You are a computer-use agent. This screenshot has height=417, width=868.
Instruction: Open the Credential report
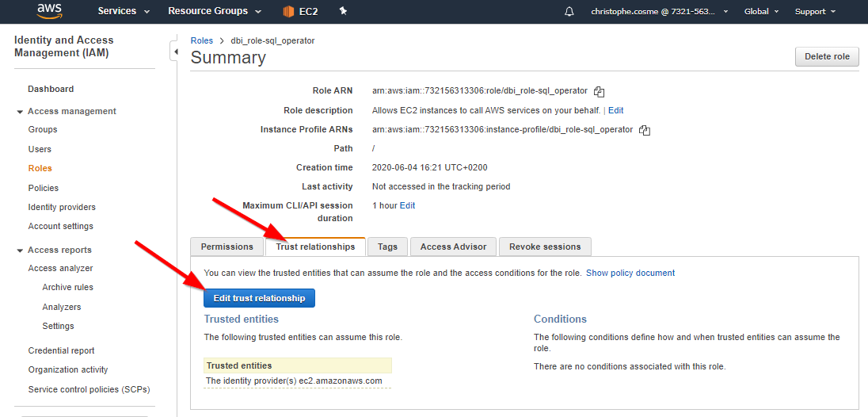coord(62,350)
